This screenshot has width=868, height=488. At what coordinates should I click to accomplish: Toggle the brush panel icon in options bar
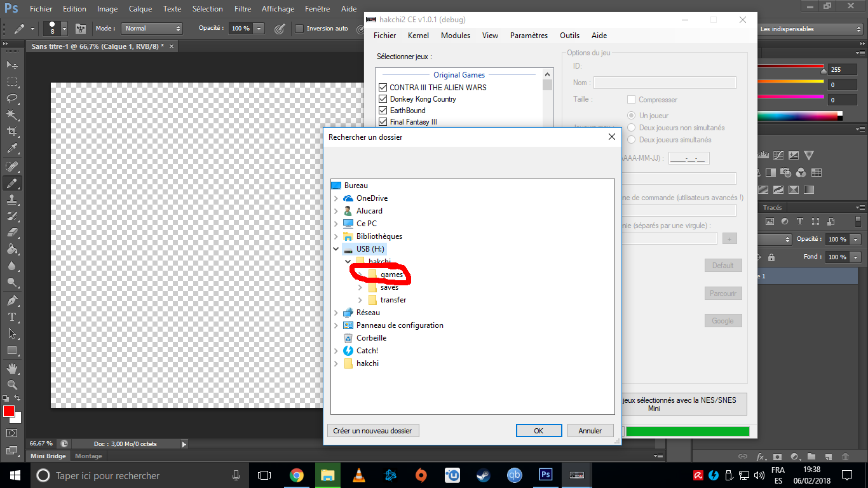tap(81, 29)
